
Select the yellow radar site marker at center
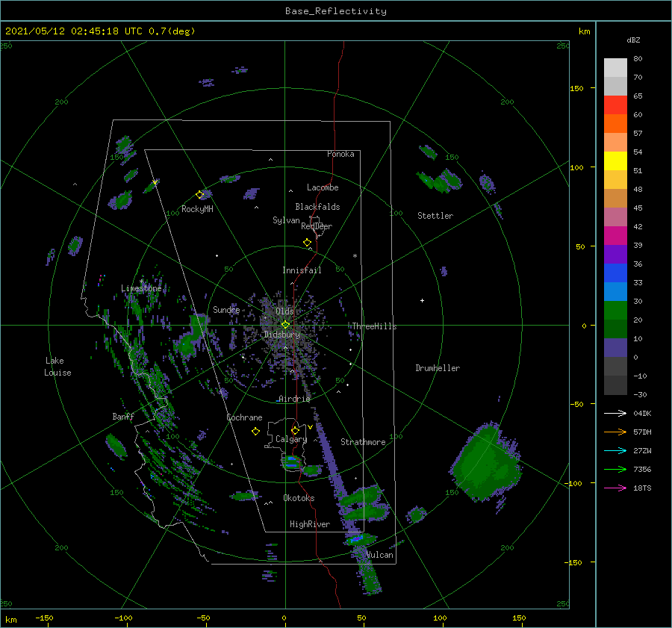(x=285, y=325)
